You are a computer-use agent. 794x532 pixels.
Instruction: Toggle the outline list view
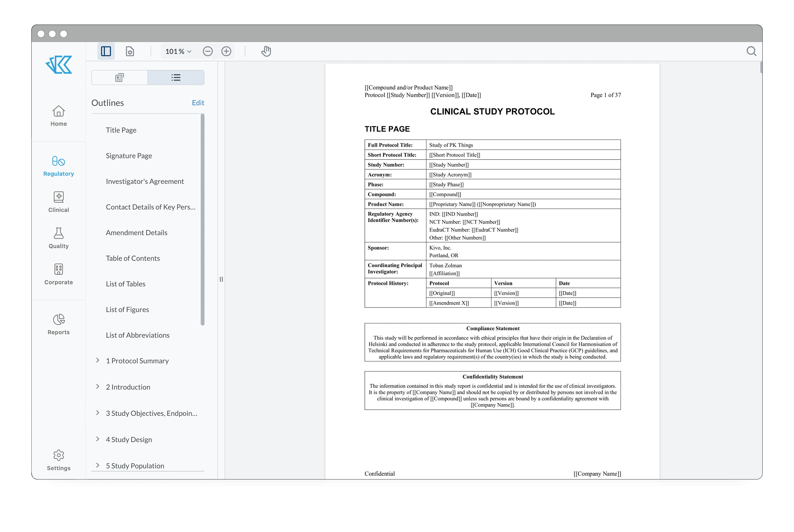click(x=176, y=77)
